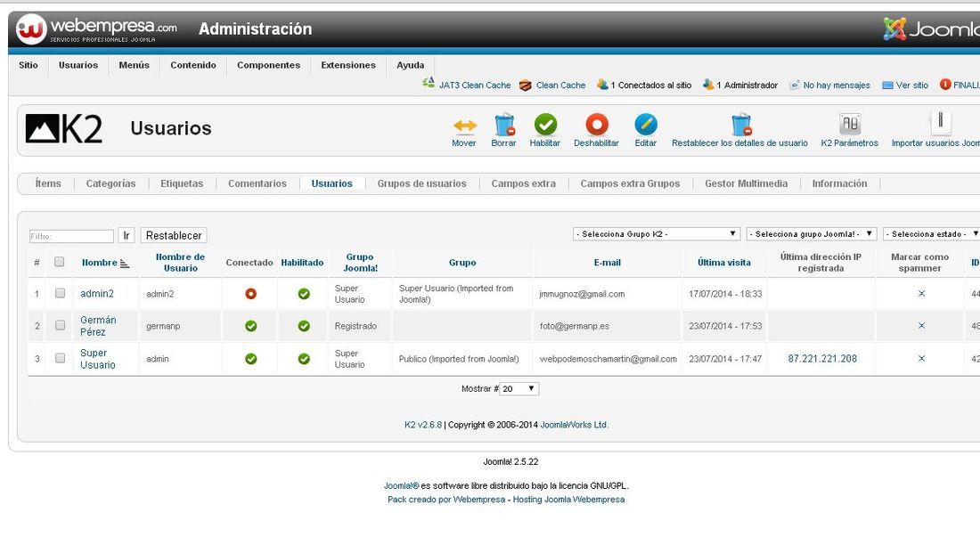
Task: Toggle admin2 Conectado red status icon
Action: click(x=250, y=294)
